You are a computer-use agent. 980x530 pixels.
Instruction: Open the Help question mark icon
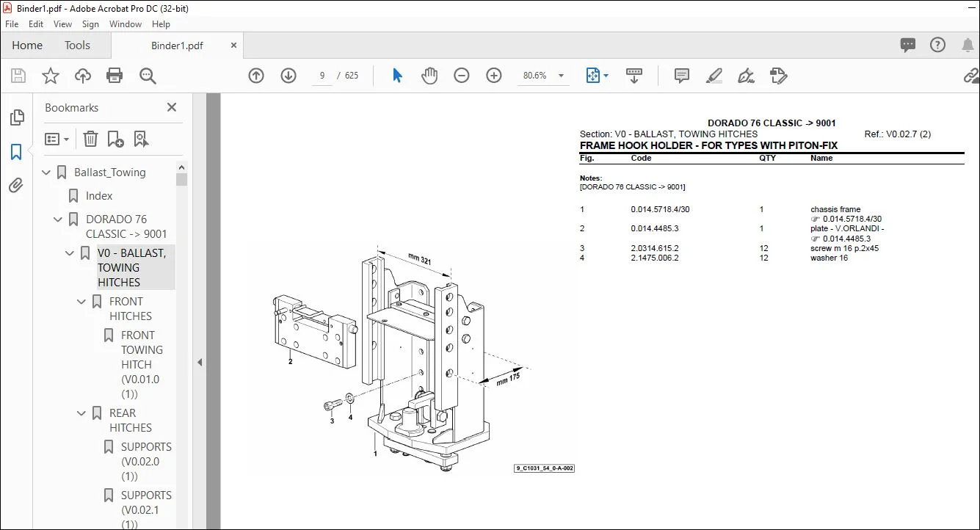[937, 46]
